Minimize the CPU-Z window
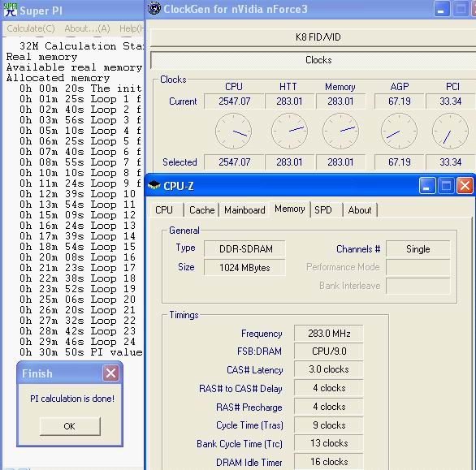This screenshot has height=470, width=476. [x=426, y=185]
